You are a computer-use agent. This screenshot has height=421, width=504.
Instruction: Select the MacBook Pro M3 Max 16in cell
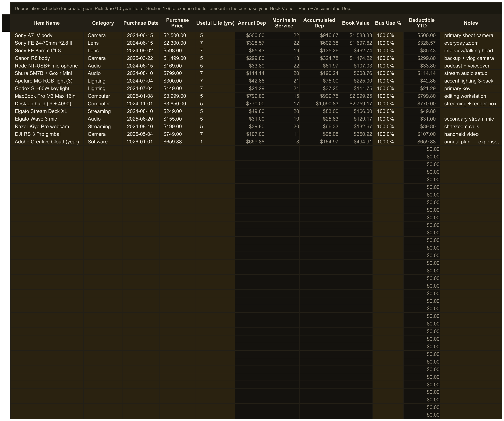(x=47, y=96)
